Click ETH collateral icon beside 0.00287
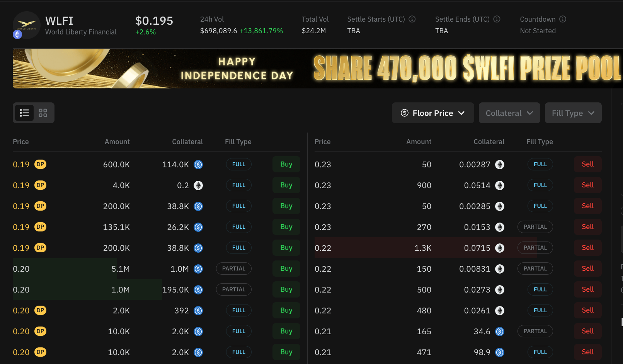Screen dimensions: 623x364 [x=500, y=165]
